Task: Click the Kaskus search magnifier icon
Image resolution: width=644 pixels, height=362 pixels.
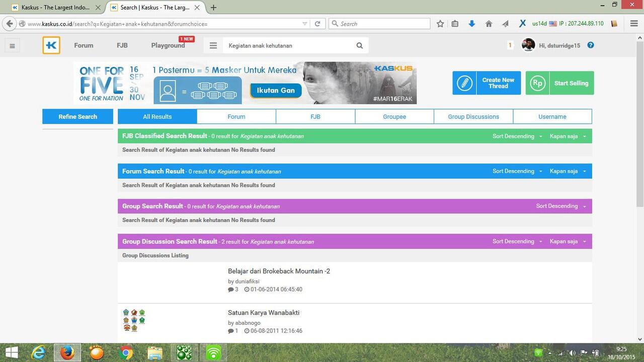Action: (360, 45)
